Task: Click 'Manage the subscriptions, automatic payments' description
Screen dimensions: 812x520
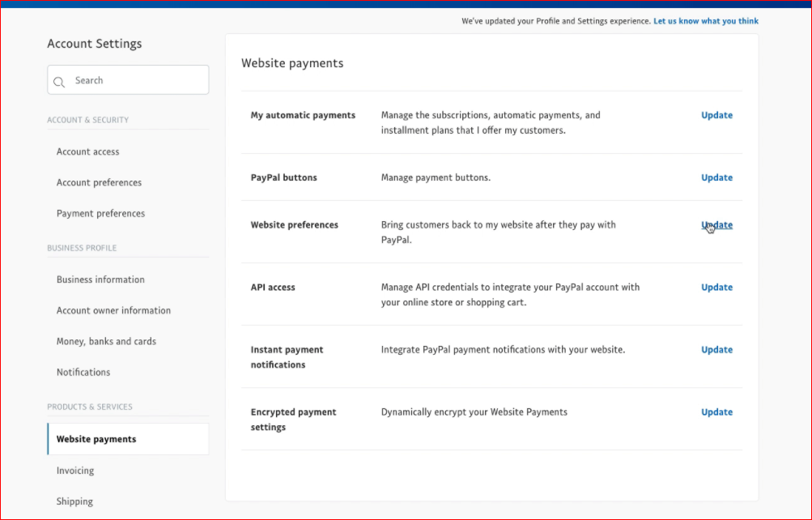Action: [x=491, y=123]
